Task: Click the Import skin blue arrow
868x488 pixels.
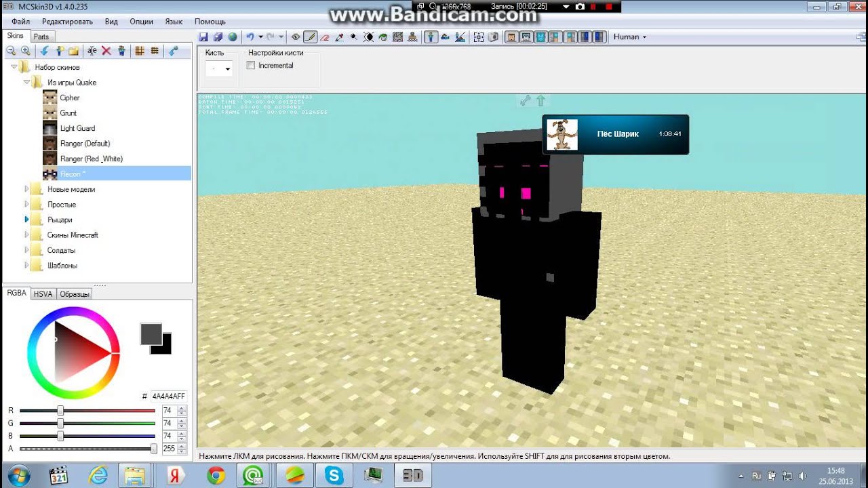Action: (x=45, y=51)
